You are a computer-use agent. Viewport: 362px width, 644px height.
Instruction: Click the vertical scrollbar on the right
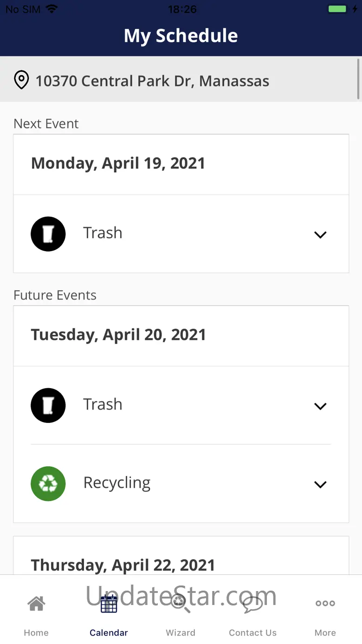[x=359, y=79]
